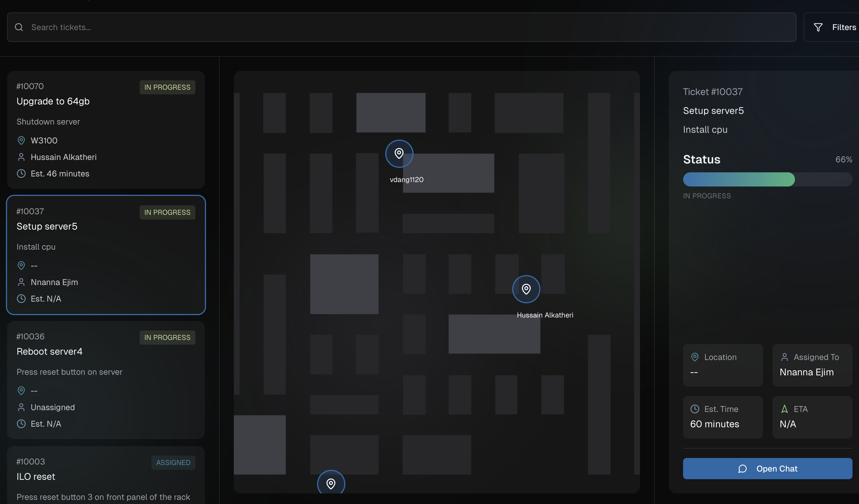The image size is (859, 504).
Task: Select ticket #10036 Reboot server4
Action: (x=106, y=380)
